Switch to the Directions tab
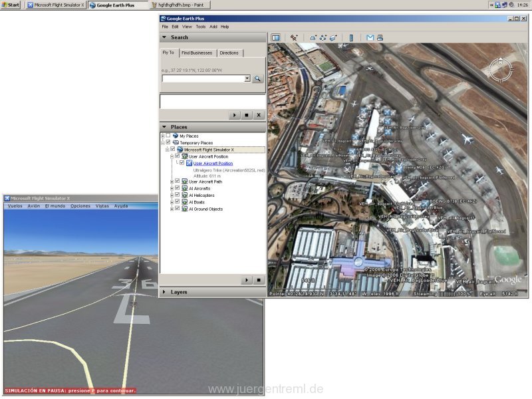532x399 pixels. pyautogui.click(x=229, y=53)
